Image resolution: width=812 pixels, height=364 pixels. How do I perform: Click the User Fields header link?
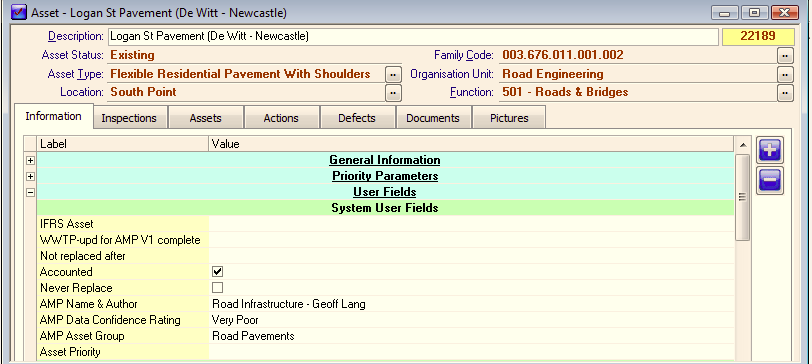(x=385, y=192)
